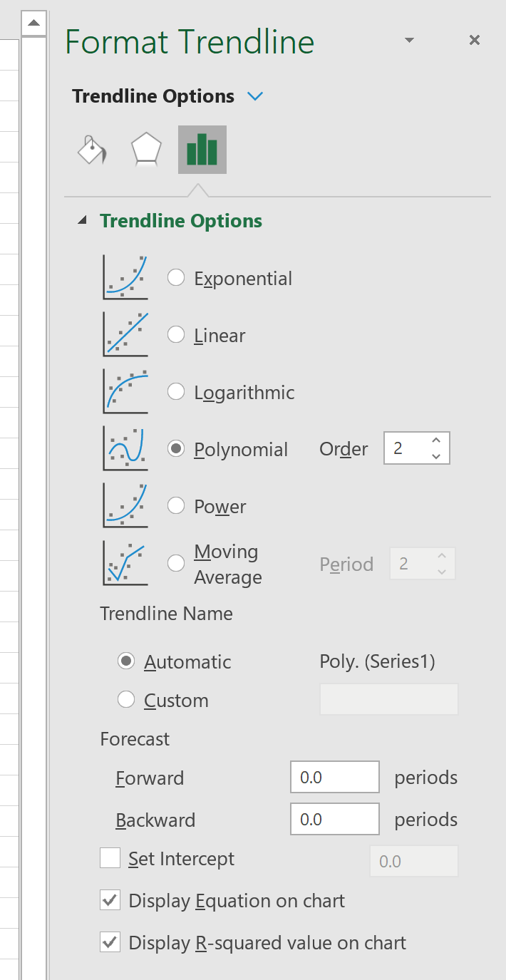Screen dimensions: 506x980
Task: Choose the Linear trendline option
Action: 176,335
